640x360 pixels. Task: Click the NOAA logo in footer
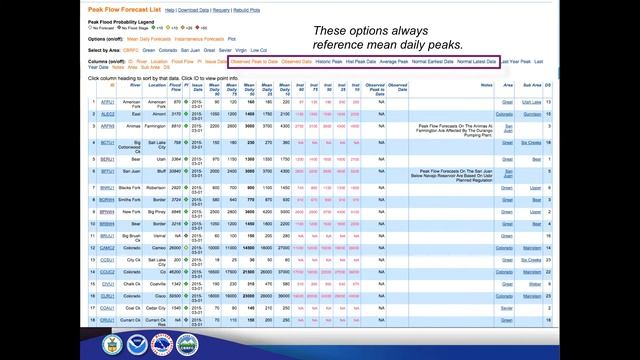[137, 344]
